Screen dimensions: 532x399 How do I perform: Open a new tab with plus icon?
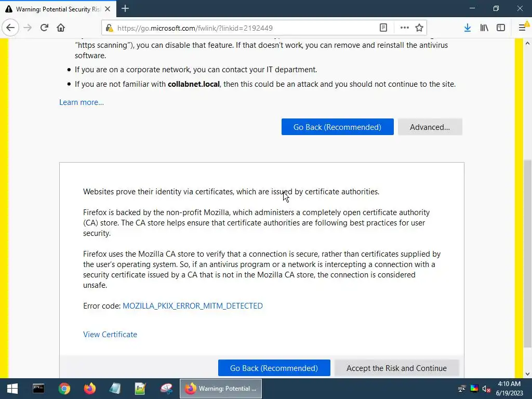click(x=125, y=8)
